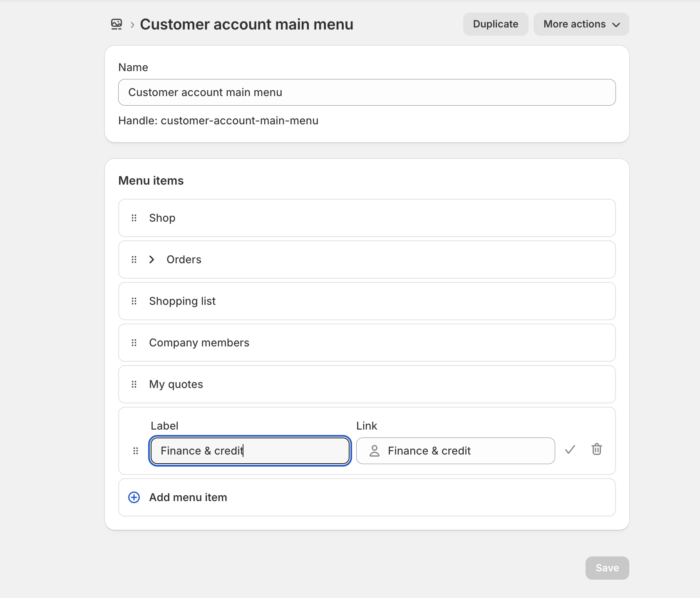This screenshot has width=700, height=598.
Task: Focus the Label input field
Action: click(x=250, y=451)
